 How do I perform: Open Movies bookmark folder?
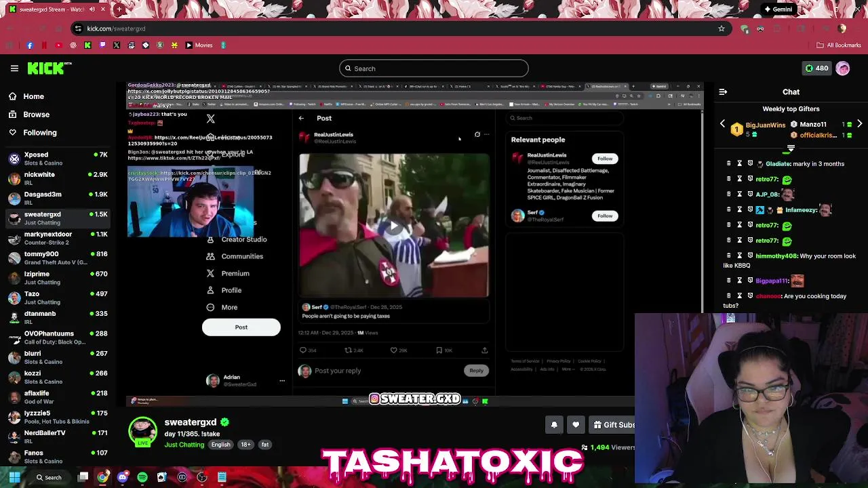pos(199,45)
